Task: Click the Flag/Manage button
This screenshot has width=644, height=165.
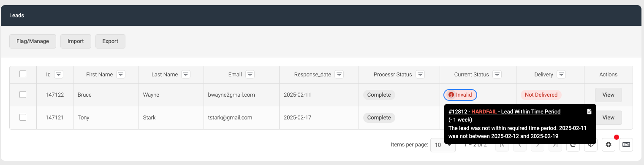Action: click(33, 41)
